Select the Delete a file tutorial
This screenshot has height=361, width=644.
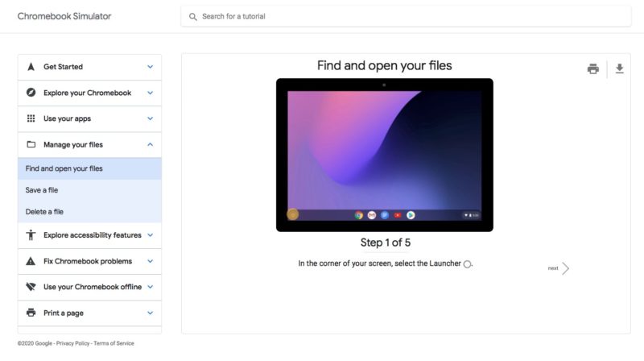click(44, 212)
